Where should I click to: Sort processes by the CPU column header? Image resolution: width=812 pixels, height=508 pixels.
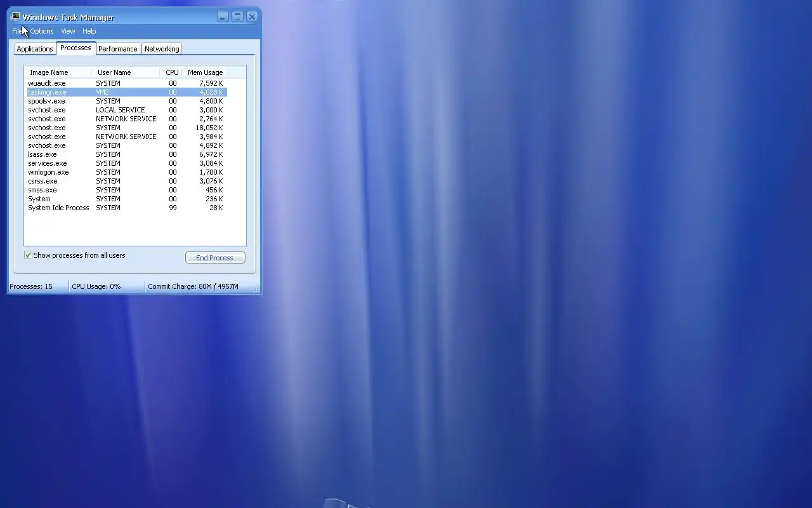[171, 72]
